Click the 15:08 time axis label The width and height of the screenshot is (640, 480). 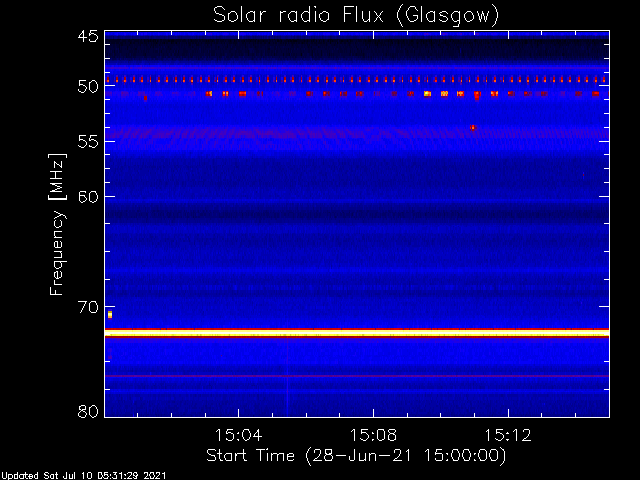373,435
